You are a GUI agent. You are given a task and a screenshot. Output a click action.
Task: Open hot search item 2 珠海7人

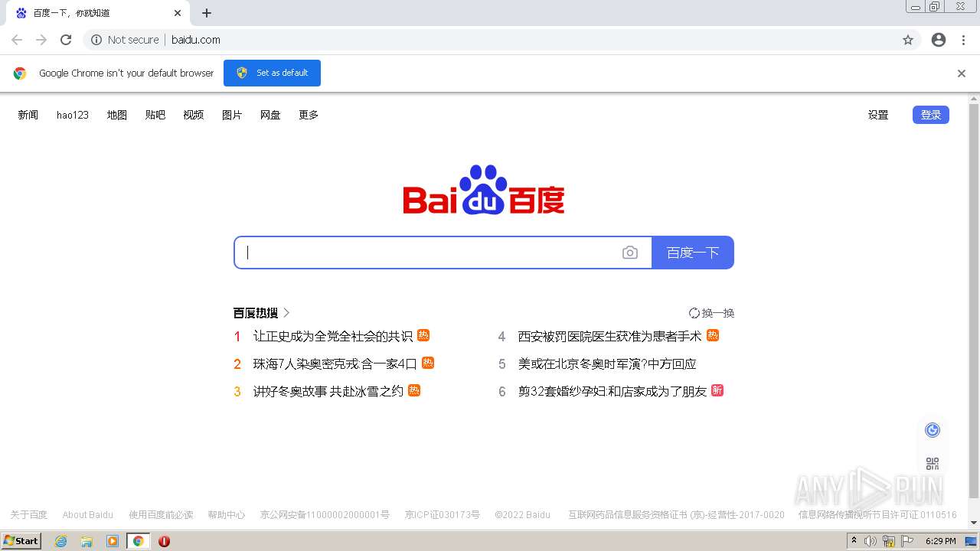click(335, 364)
